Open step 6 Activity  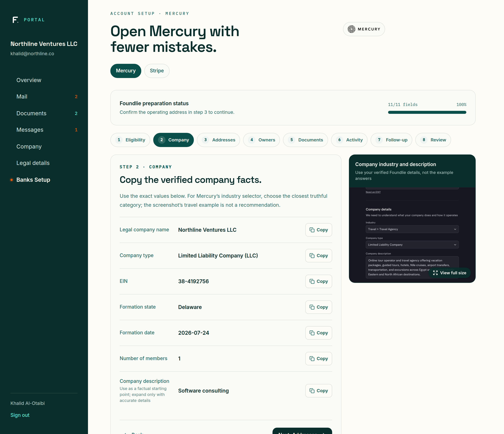tap(349, 140)
